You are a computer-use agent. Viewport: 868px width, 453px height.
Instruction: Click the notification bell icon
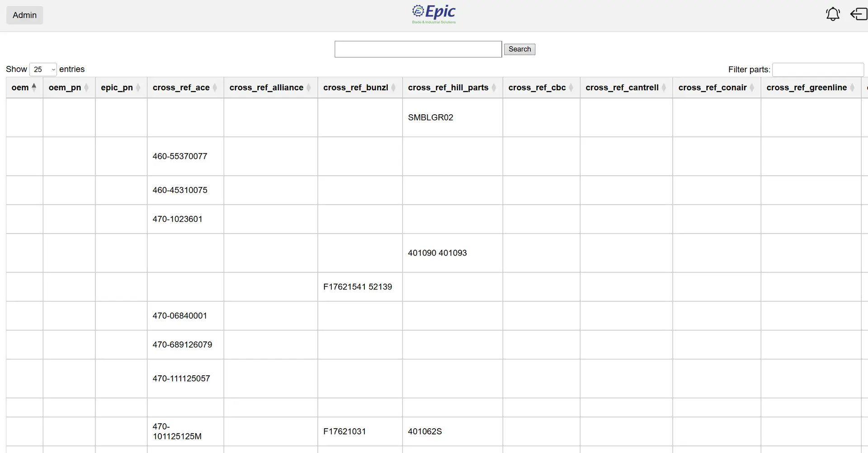(832, 14)
